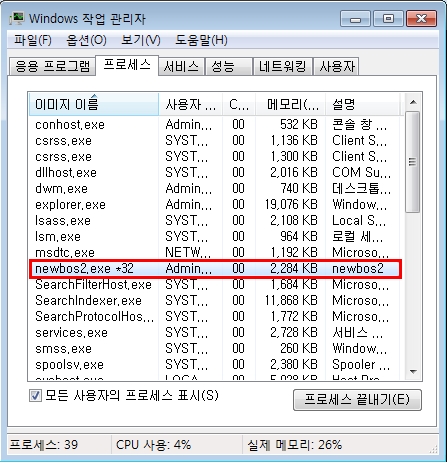Open the 옵션(O) menu
The width and height of the screenshot is (447, 462).
[86, 40]
